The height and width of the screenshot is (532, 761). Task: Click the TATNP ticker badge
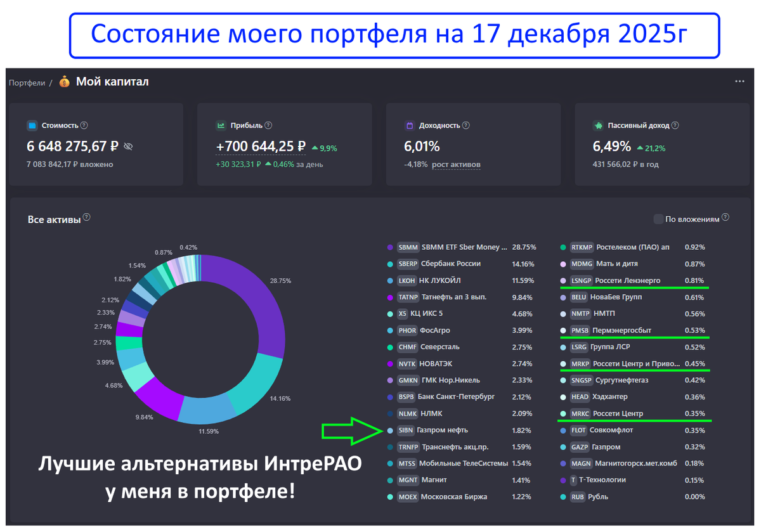point(408,297)
